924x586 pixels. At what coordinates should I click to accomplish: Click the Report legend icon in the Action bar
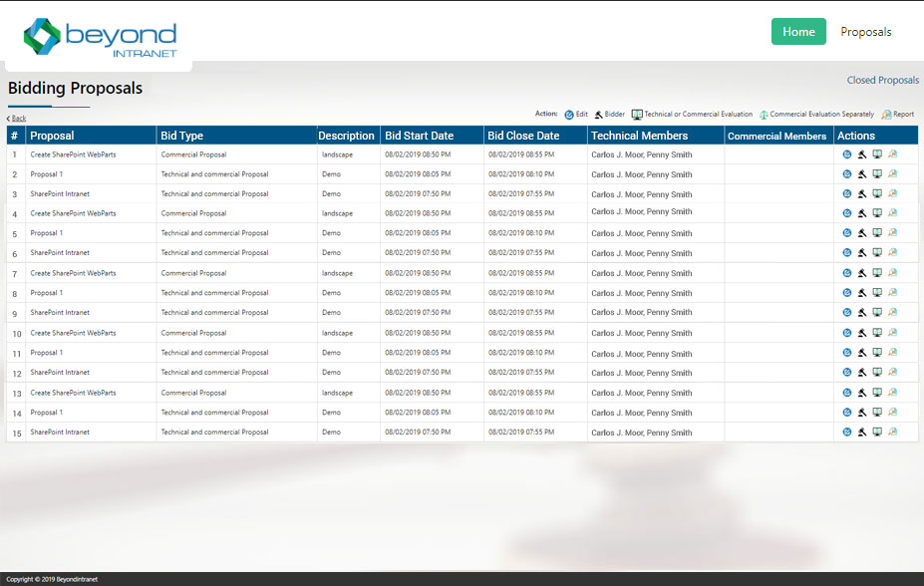point(884,113)
